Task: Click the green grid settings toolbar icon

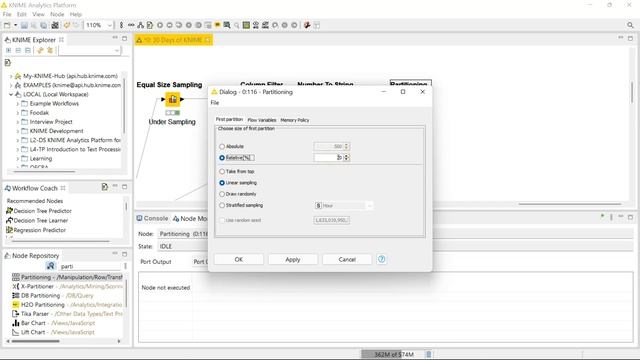Action: tap(246, 25)
